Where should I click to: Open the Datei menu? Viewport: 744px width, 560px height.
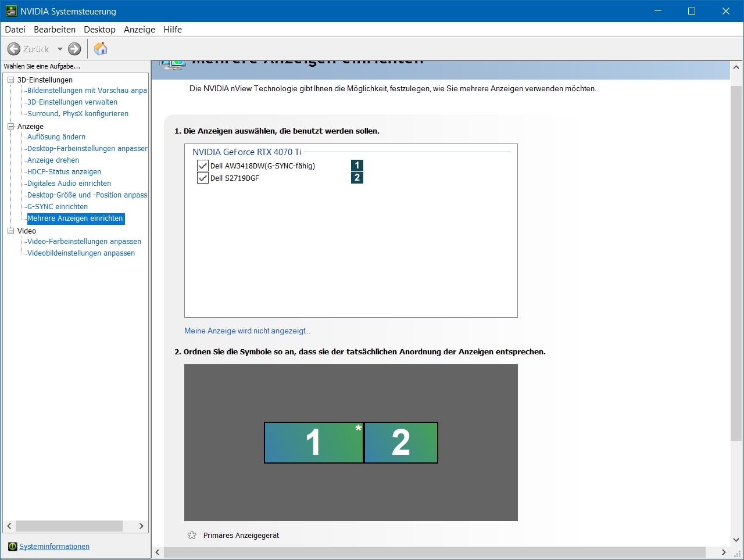pyautogui.click(x=15, y=30)
